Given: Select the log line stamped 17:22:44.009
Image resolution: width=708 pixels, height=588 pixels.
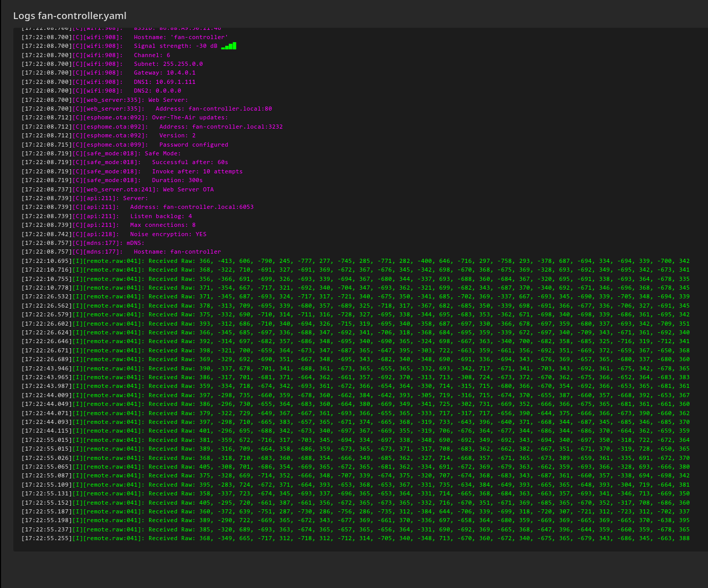Looking at the screenshot, I should [356, 395].
